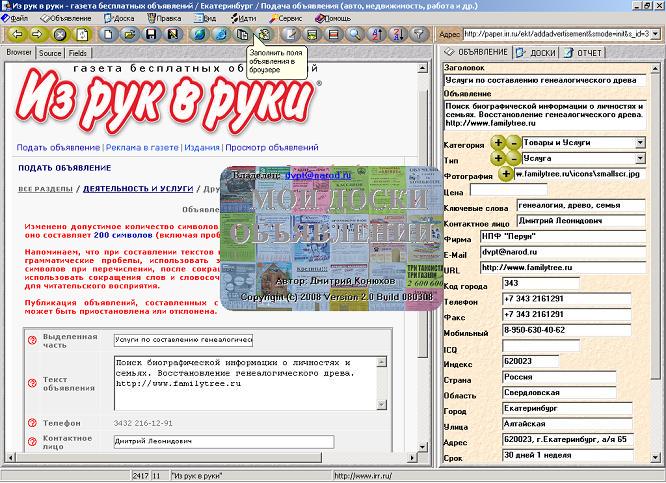Click the fill browser fields toolbar icon

(x=264, y=34)
